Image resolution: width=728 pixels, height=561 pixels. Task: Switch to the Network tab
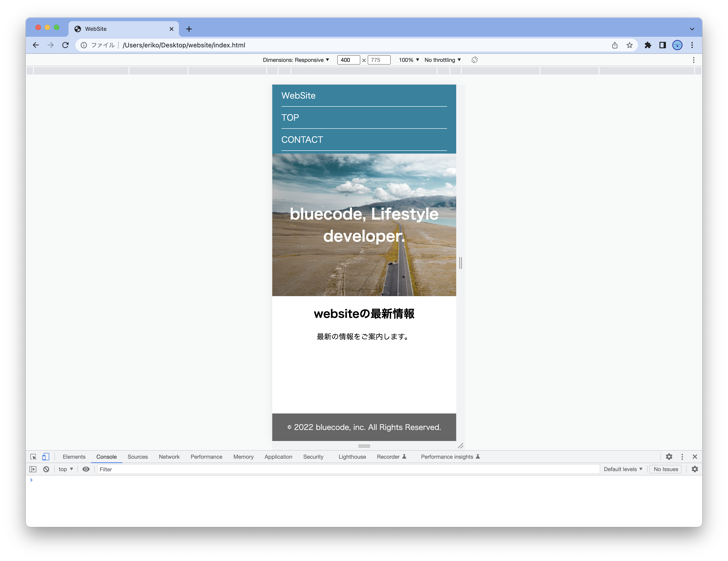click(x=169, y=457)
